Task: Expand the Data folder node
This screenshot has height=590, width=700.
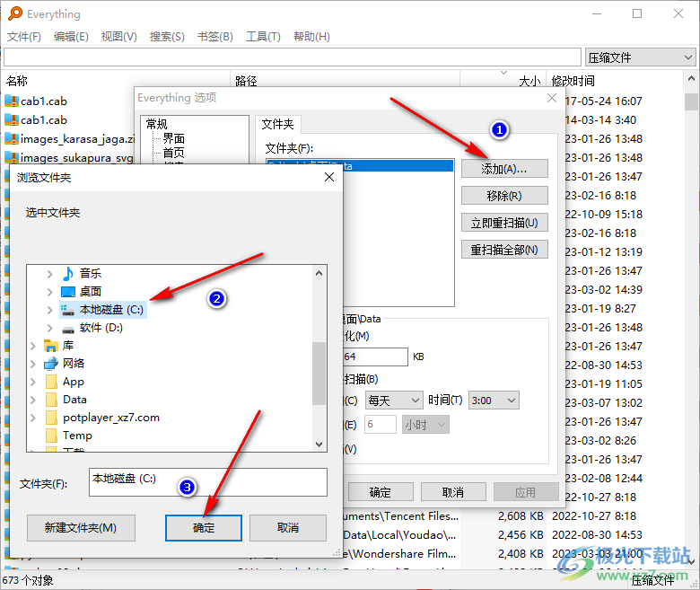Action: (32, 400)
